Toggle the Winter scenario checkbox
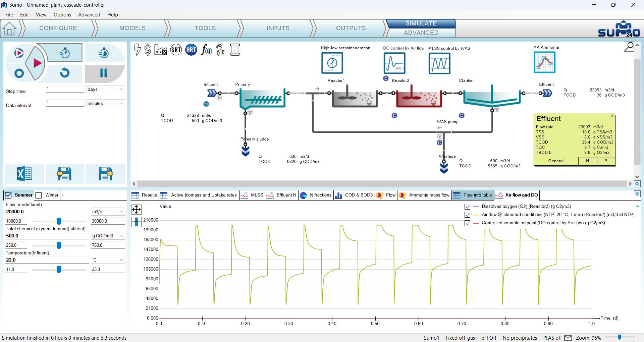Viewport: 644px width, 342px height. tap(39, 195)
